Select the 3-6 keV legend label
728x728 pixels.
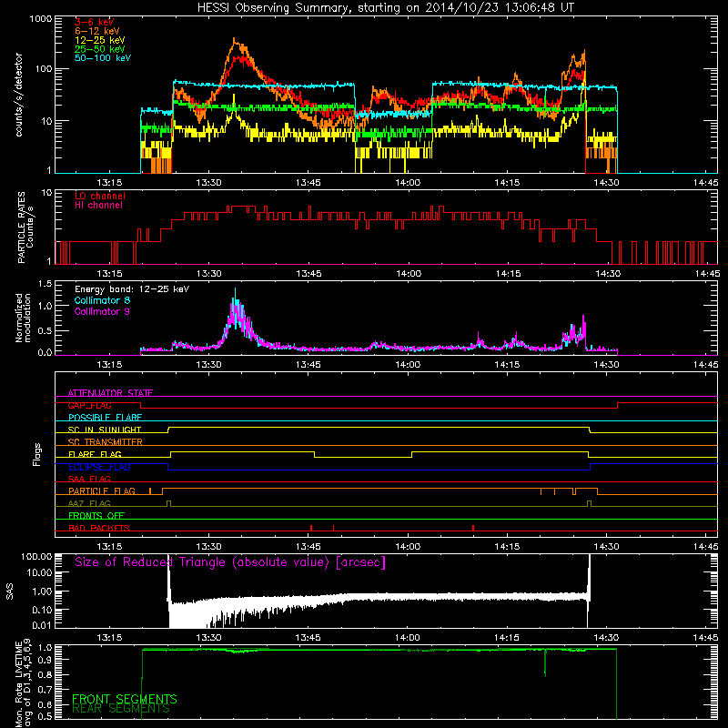point(95,22)
